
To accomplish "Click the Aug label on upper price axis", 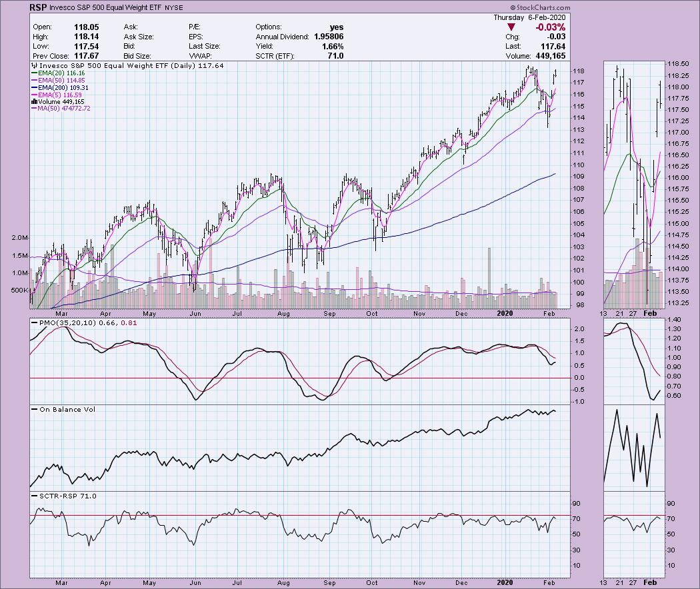I will (x=283, y=314).
